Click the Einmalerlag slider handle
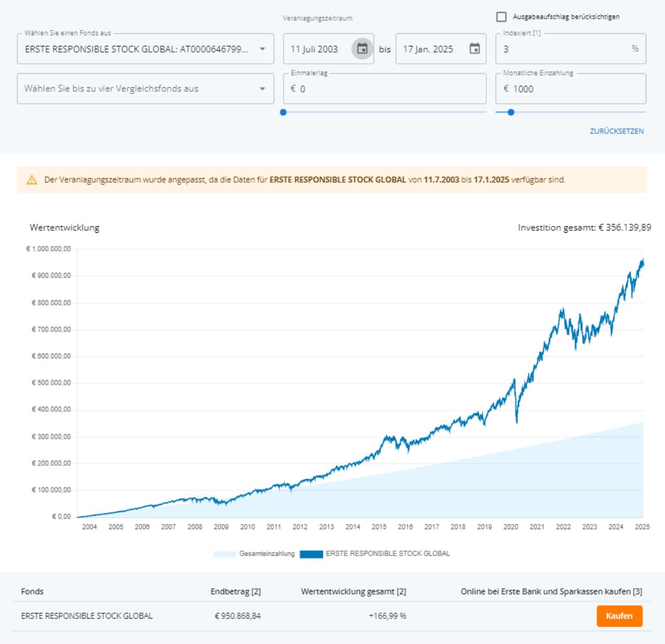This screenshot has height=644, width=665. coord(283,112)
